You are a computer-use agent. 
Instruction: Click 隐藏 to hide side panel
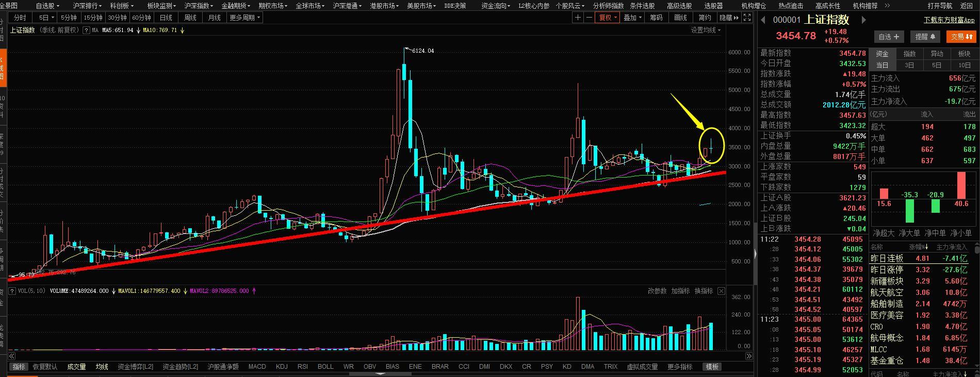click(728, 18)
